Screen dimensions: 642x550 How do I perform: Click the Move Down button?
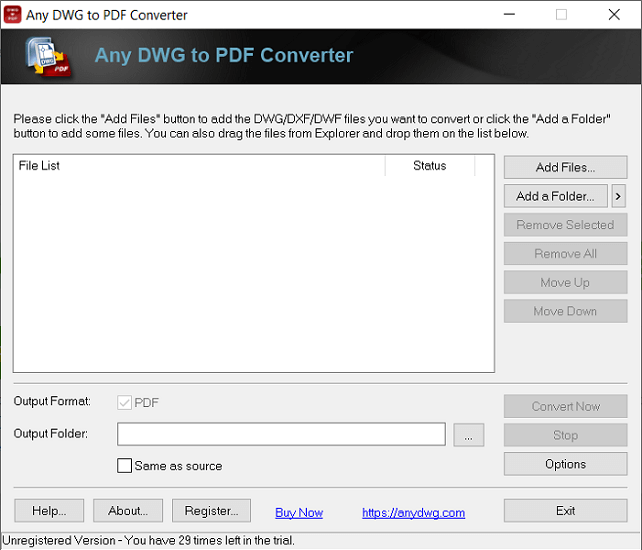click(x=565, y=311)
